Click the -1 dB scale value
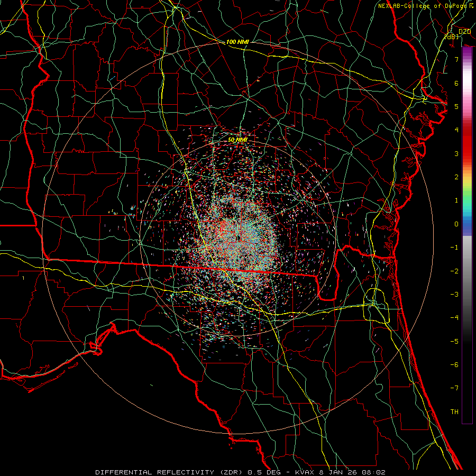 [454, 248]
